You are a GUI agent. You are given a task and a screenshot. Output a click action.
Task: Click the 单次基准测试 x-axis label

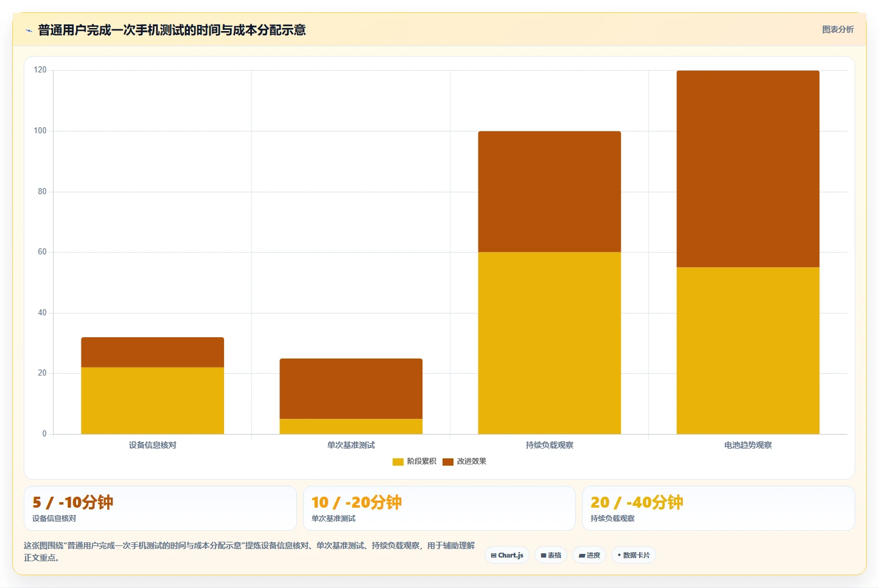click(351, 446)
